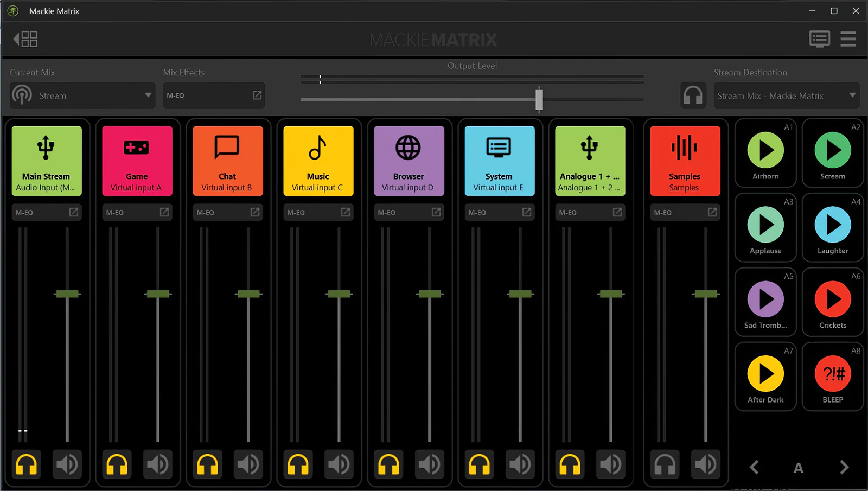The image size is (868, 491).
Task: Open M-EQ for System channel
Action: pyautogui.click(x=500, y=212)
